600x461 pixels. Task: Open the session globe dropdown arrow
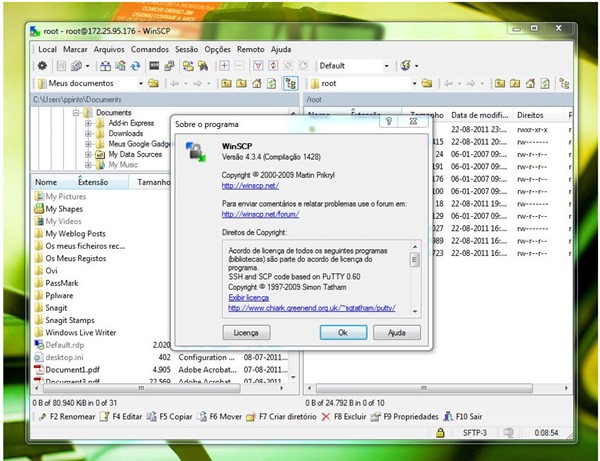pos(416,66)
